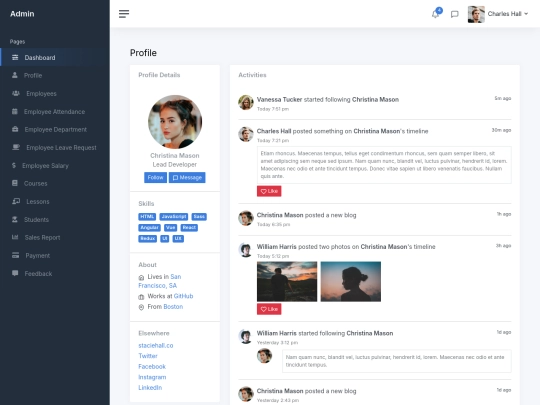
Task: Click Vanessa Tucker's name in activity
Action: [279, 100]
